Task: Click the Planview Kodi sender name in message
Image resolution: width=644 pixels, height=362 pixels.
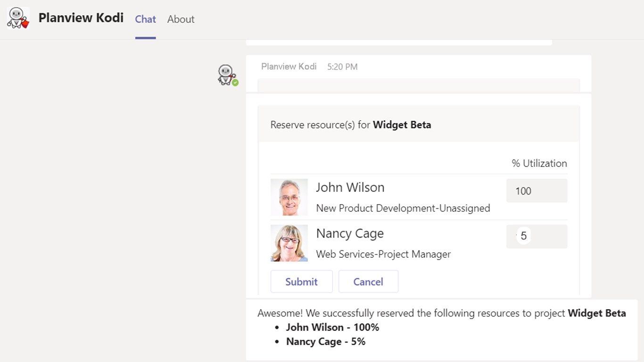Action: tap(289, 66)
